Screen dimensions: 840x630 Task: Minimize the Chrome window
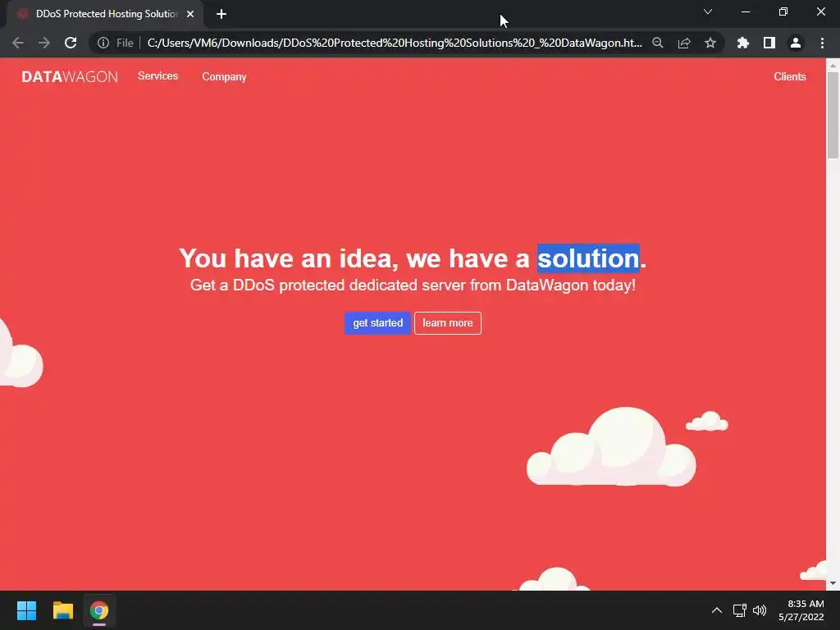[x=745, y=11]
